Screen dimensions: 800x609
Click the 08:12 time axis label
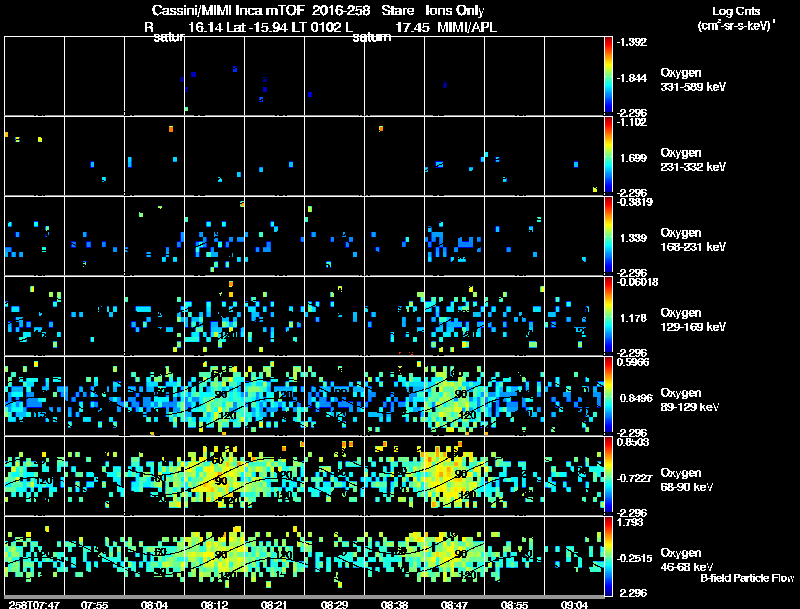point(214,605)
